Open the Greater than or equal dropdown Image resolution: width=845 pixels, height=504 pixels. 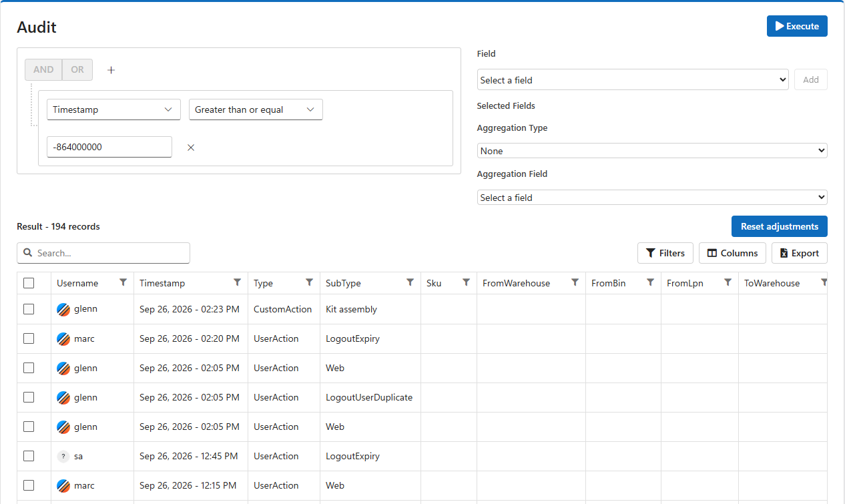(256, 109)
